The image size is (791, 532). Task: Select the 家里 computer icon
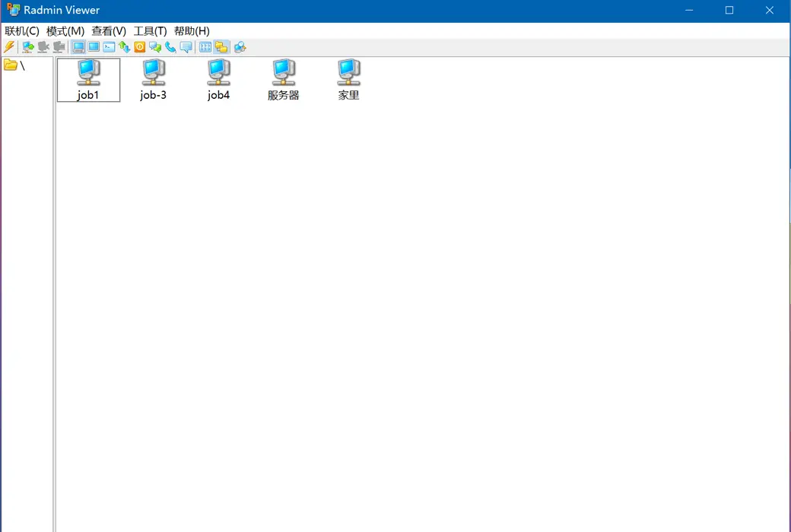tap(348, 73)
